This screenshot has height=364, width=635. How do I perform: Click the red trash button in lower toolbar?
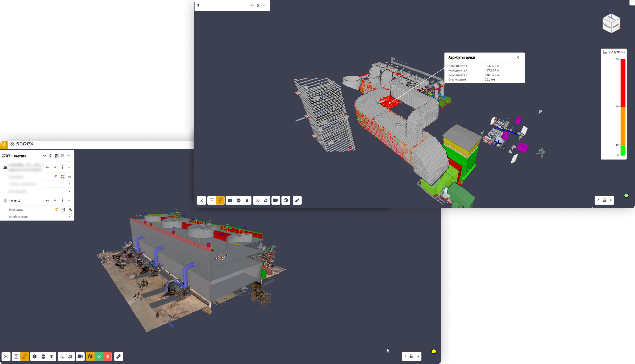pyautogui.click(x=107, y=357)
